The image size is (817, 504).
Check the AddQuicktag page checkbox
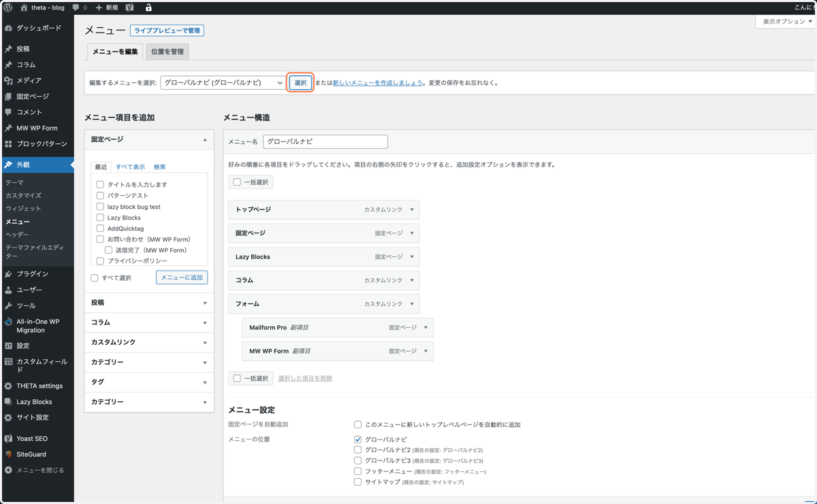[100, 228]
